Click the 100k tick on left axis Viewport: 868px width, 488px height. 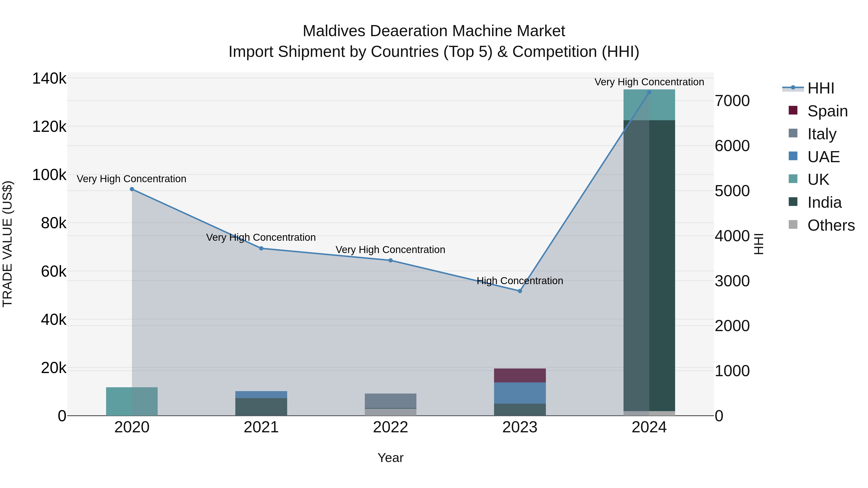[x=49, y=175]
